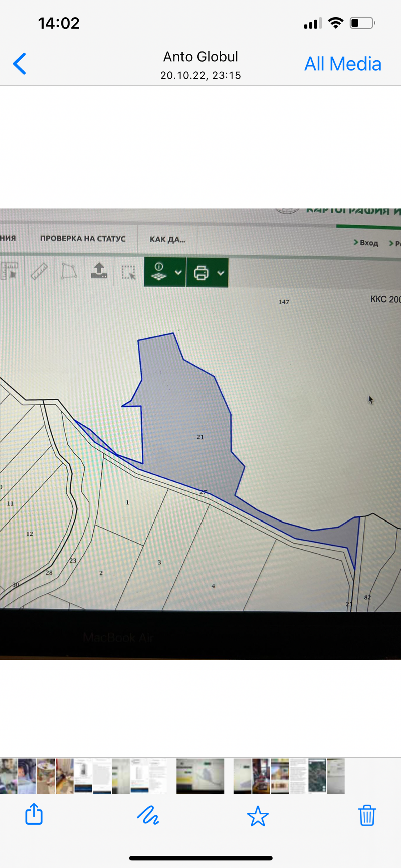Select the enlarged current map thumbnail
Screen dimensions: 401x868
pyautogui.click(x=200, y=776)
